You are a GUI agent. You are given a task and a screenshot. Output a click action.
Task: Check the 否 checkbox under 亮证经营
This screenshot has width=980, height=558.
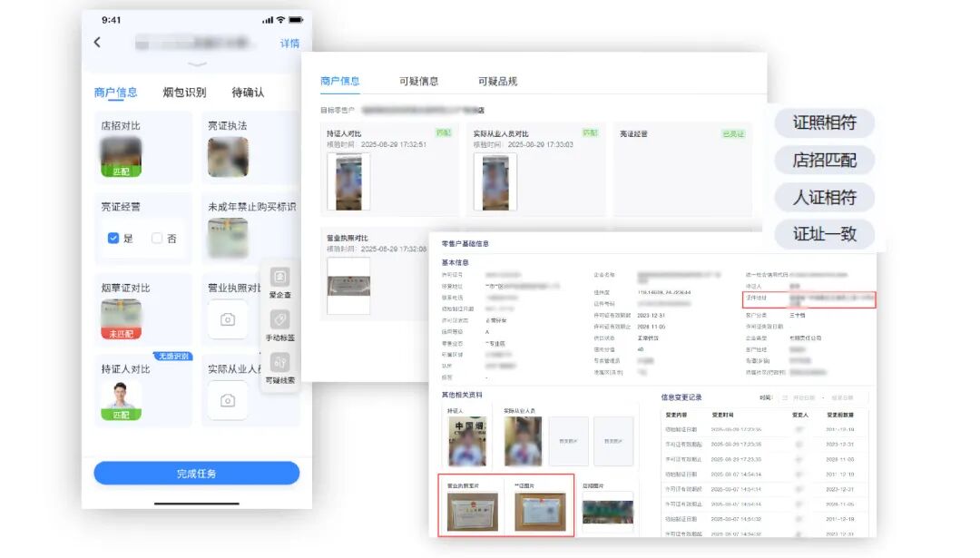[157, 238]
